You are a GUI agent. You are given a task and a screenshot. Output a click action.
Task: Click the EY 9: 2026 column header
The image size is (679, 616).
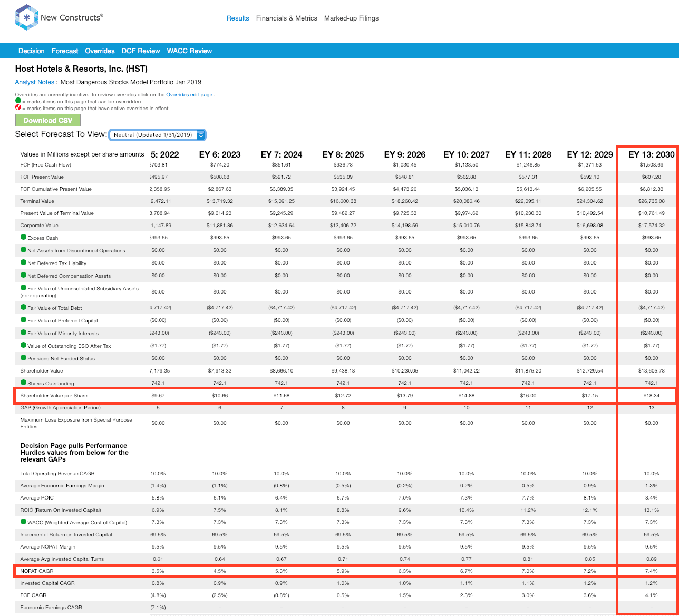click(405, 154)
